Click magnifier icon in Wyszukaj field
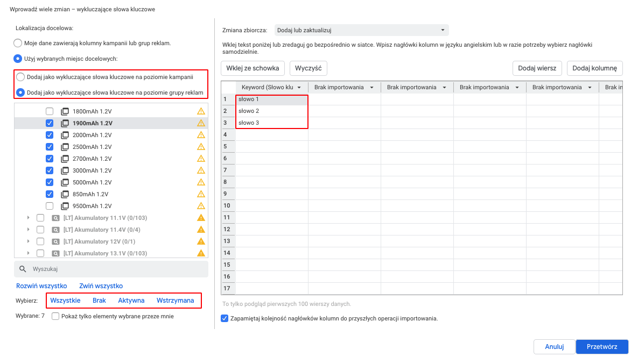 click(23, 269)
